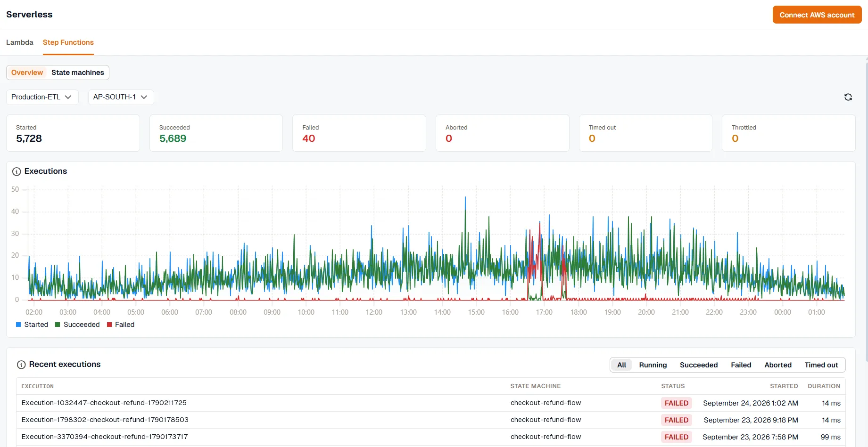Open the AP-SOUTH-1 region dropdown
The height and width of the screenshot is (447, 868).
click(x=121, y=97)
